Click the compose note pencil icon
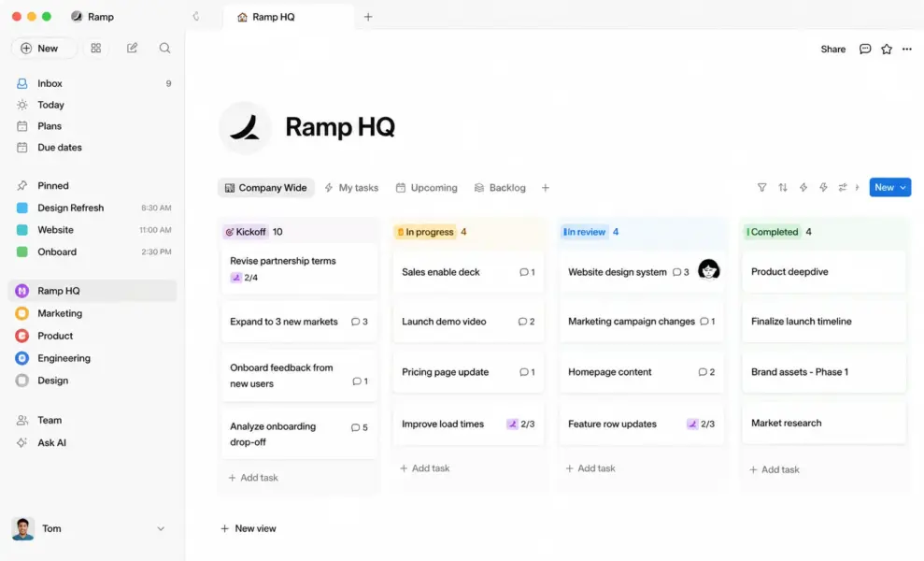 (x=132, y=49)
